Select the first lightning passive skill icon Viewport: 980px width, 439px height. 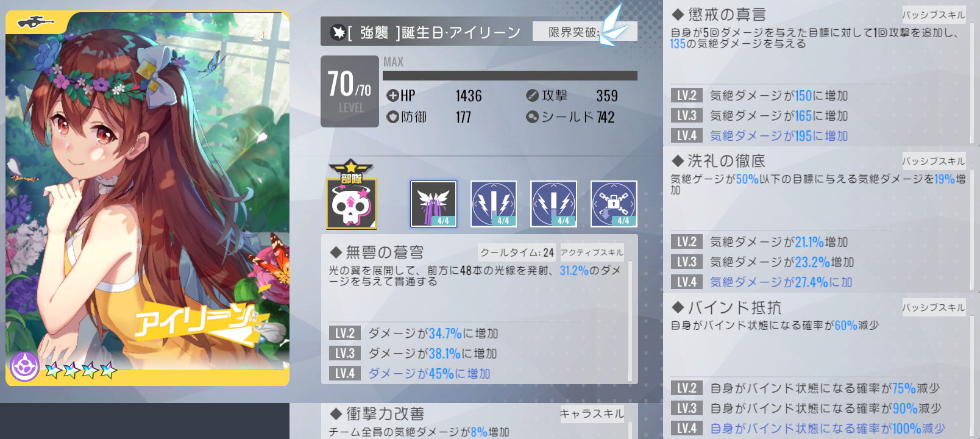pos(494,204)
